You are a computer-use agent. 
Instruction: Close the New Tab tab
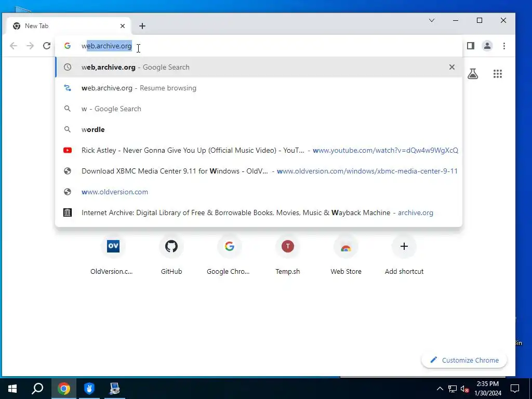click(x=123, y=26)
